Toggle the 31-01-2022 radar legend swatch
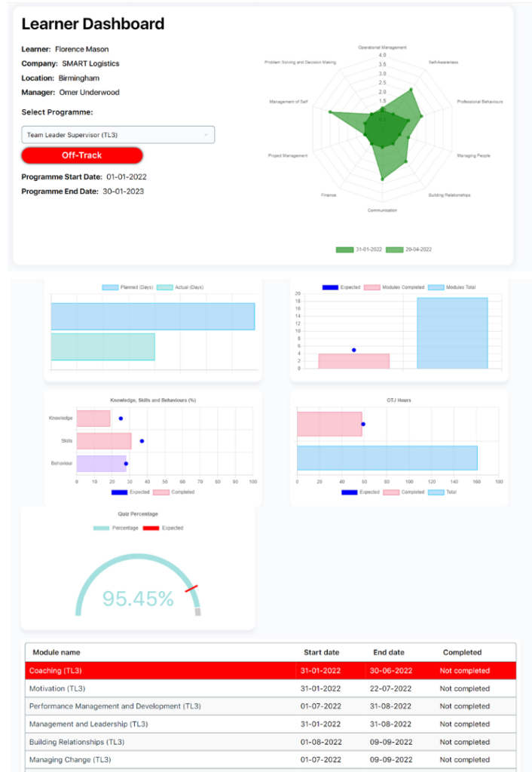Screen dimensions: 532x772 tap(344, 250)
